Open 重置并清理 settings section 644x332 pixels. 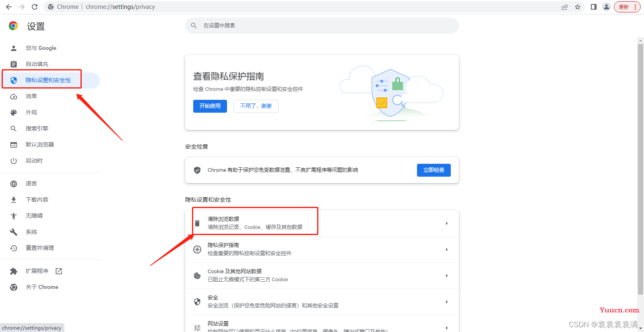point(50,248)
